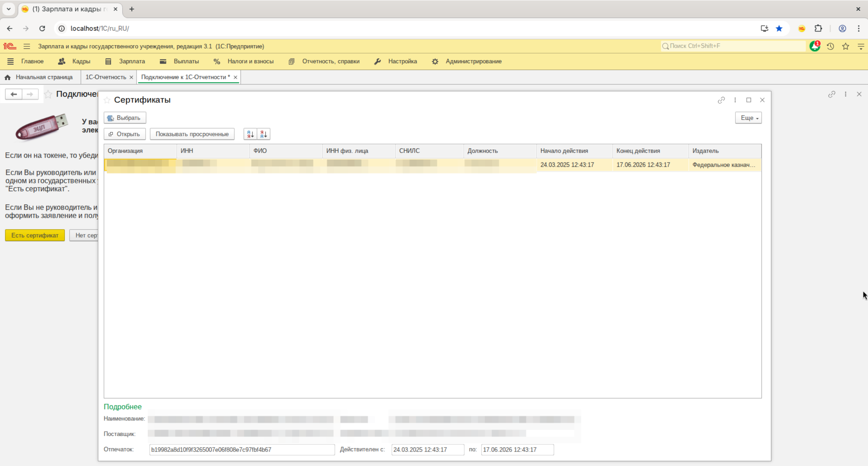Open the Зарплата menu section

pyautogui.click(x=132, y=62)
